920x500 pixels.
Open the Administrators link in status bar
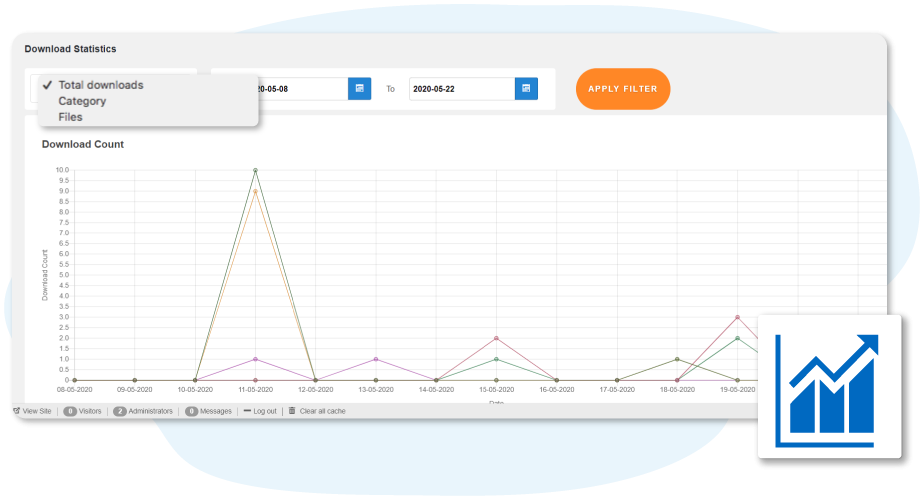click(150, 411)
